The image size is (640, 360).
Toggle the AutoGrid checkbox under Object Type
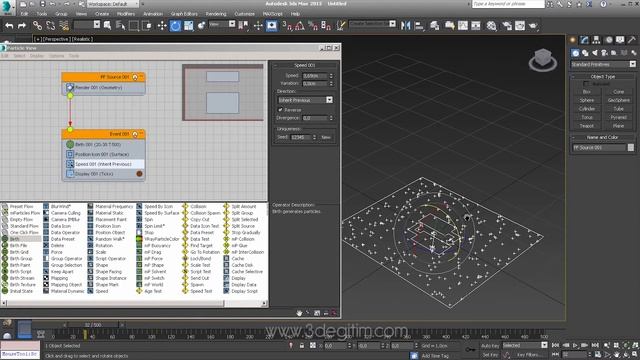click(x=586, y=84)
